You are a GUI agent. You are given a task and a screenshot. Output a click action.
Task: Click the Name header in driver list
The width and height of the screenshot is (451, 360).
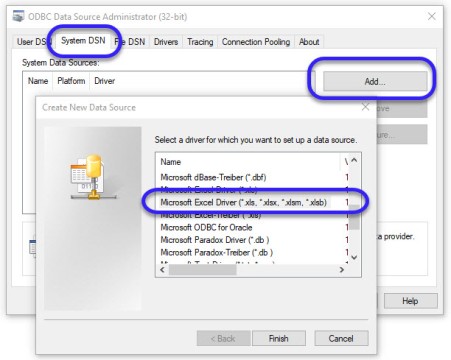[x=171, y=162]
